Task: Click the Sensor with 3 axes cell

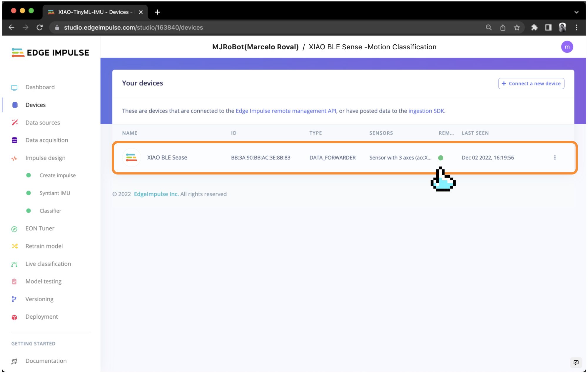Action: point(400,158)
